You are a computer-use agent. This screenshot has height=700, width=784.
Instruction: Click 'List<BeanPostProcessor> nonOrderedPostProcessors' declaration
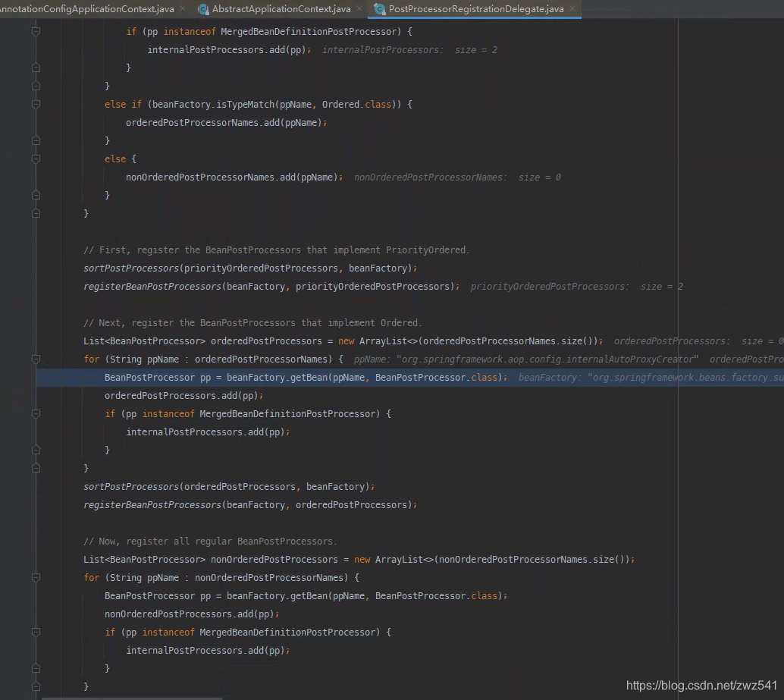coord(359,560)
